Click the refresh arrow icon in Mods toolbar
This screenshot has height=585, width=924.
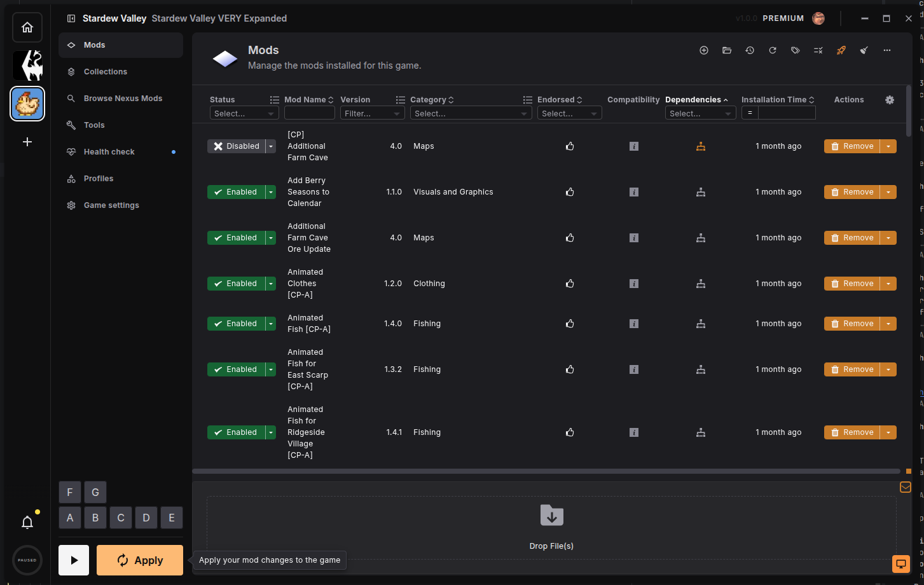click(x=773, y=50)
